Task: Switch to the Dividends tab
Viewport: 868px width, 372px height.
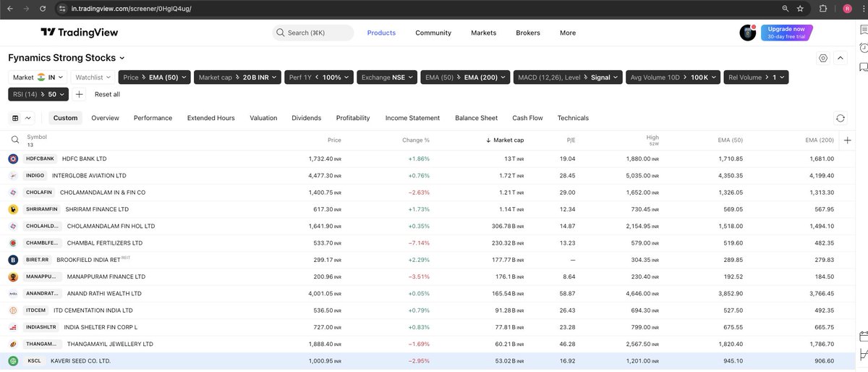Action: tap(306, 118)
